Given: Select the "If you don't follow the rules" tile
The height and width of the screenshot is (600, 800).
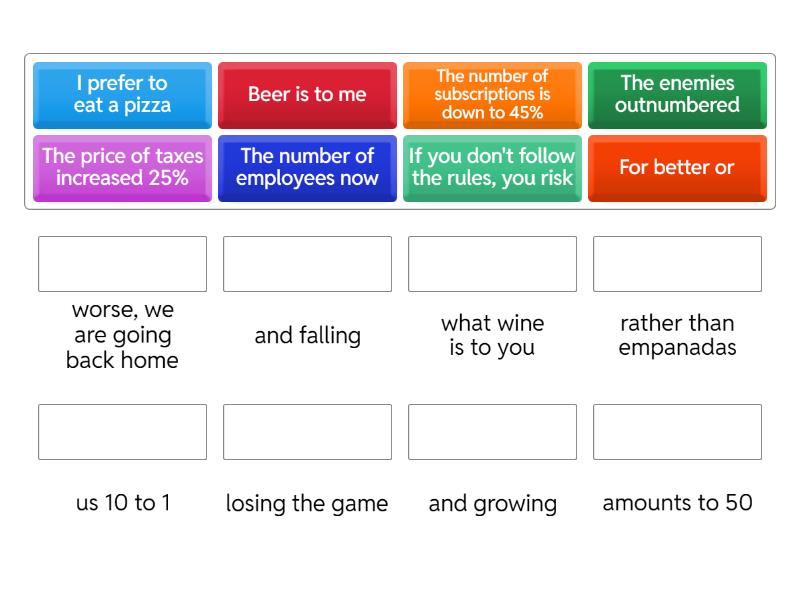Looking at the screenshot, I should [x=492, y=167].
